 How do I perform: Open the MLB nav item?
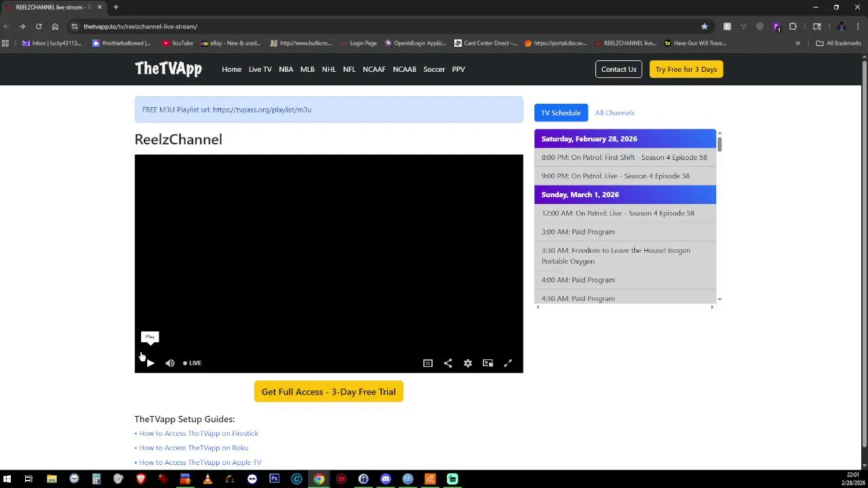pos(307,69)
